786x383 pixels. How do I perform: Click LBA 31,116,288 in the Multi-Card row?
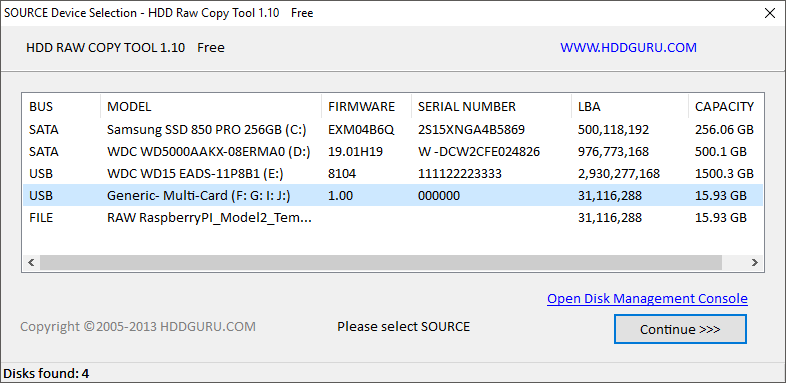click(x=610, y=196)
